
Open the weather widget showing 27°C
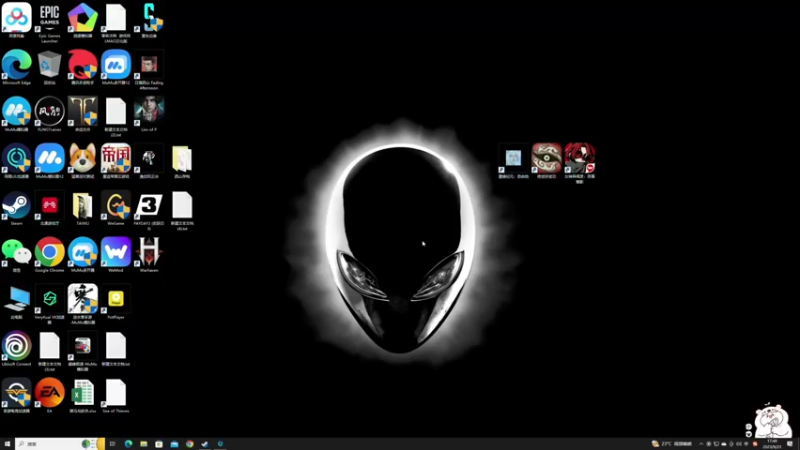[671, 444]
